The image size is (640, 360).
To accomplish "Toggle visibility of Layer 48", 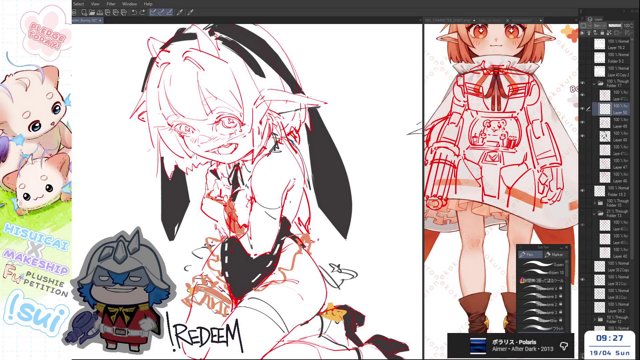I will pyautogui.click(x=582, y=136).
